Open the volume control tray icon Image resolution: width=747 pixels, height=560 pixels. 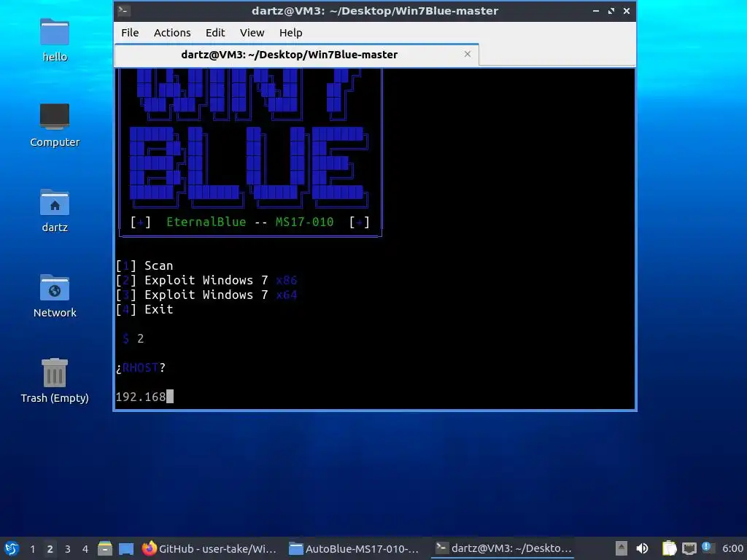[642, 548]
